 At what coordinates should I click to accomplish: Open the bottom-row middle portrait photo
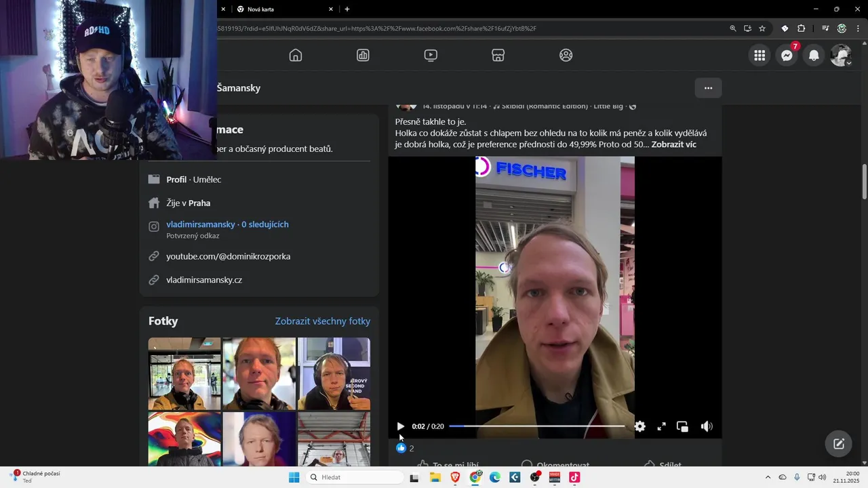[259, 439]
